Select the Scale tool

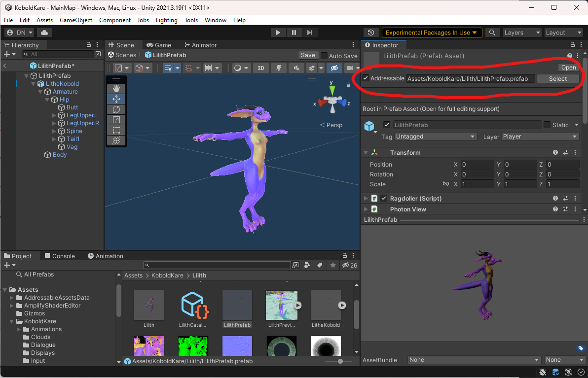point(116,120)
